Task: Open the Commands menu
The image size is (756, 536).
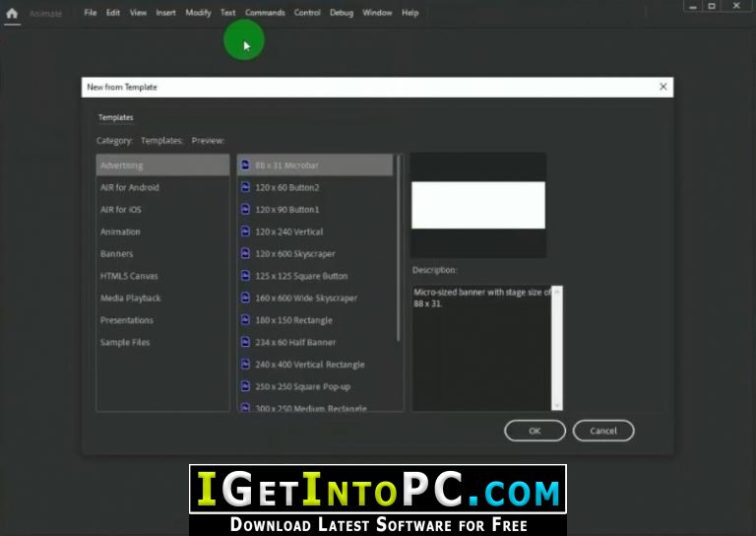Action: pos(265,13)
